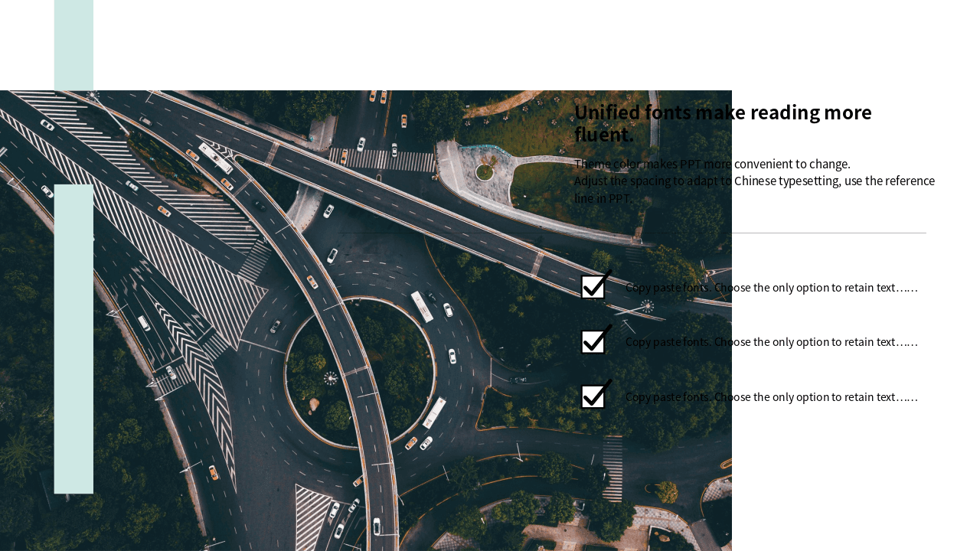
Task: Select the tall mint rectangle over the photo
Action: pyautogui.click(x=73, y=339)
